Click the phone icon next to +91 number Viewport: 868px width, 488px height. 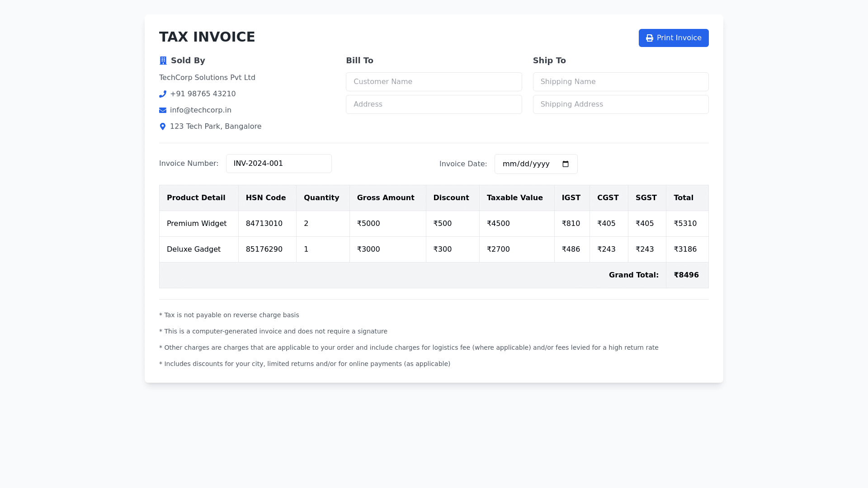163,94
